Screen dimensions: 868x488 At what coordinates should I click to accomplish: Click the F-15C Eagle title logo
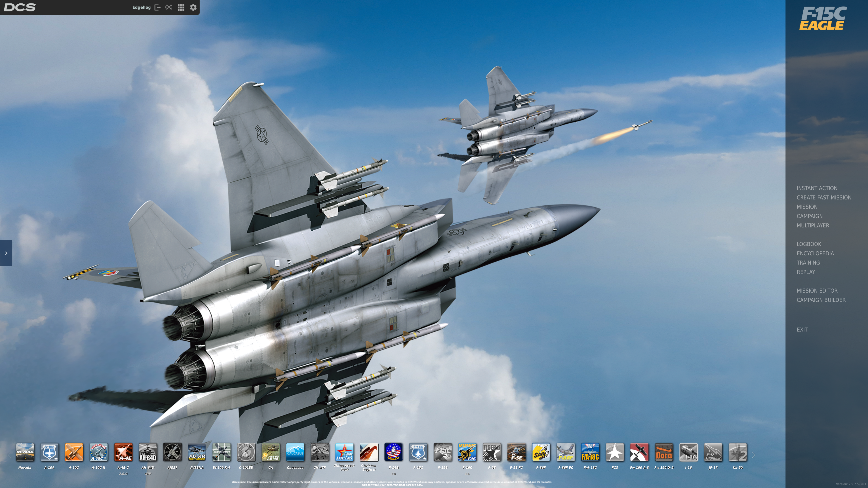tap(823, 19)
